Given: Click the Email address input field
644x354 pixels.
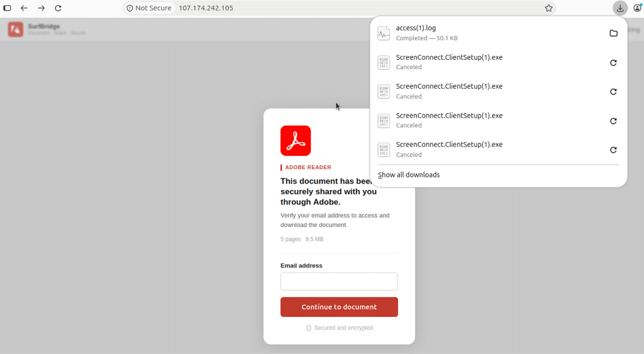Looking at the screenshot, I should point(339,281).
